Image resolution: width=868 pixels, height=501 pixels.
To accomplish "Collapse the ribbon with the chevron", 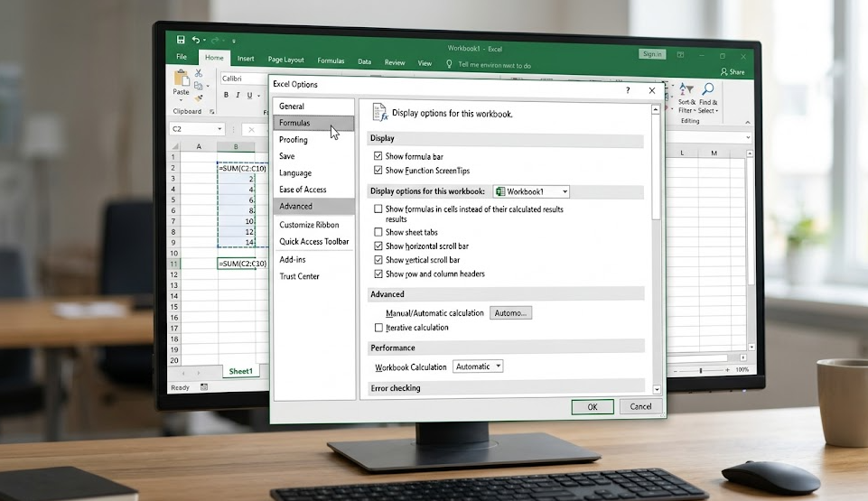I will (747, 122).
